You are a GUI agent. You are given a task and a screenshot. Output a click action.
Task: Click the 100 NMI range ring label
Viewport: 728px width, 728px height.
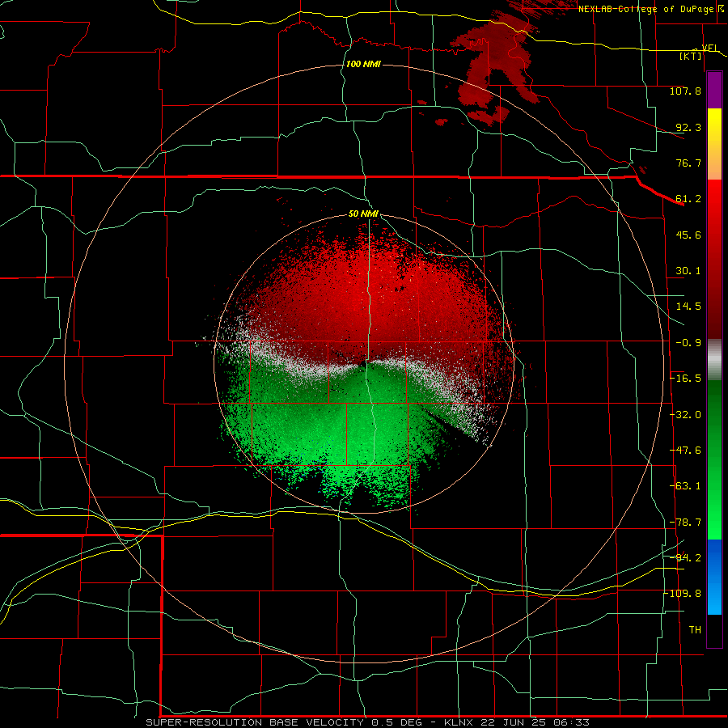pos(363,64)
